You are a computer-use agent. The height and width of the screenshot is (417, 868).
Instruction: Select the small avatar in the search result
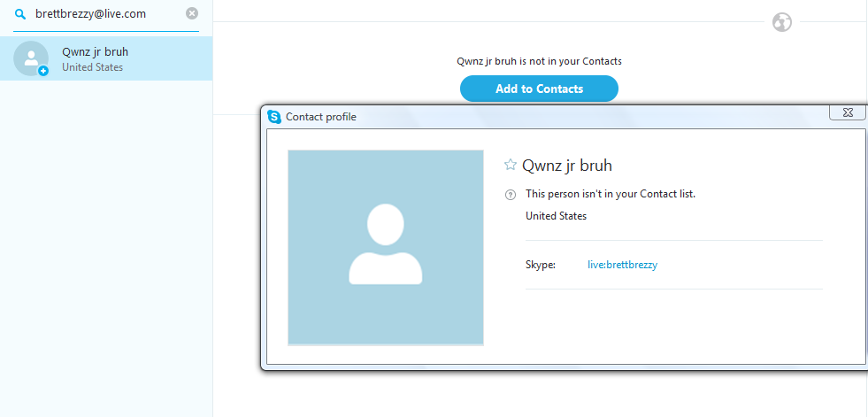31,58
